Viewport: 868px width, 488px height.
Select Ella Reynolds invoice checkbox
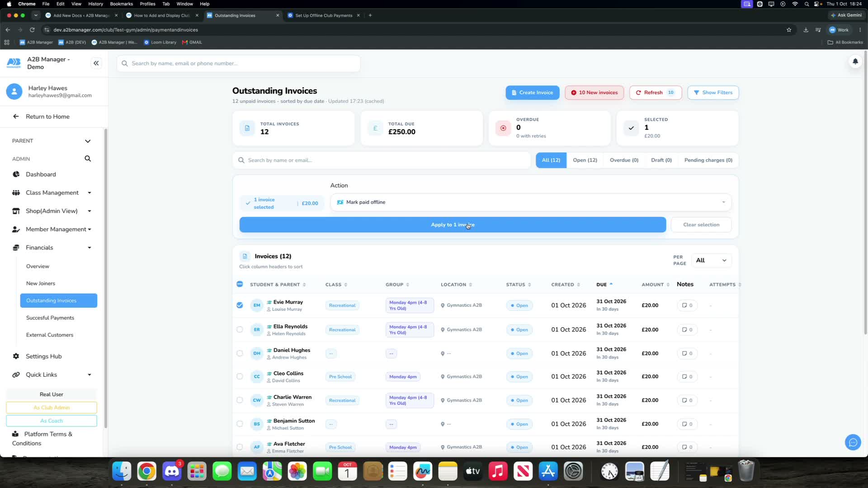click(x=240, y=330)
